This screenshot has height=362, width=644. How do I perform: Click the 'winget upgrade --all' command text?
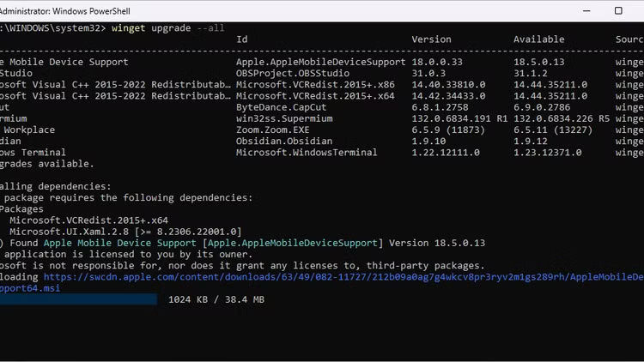coord(168,28)
